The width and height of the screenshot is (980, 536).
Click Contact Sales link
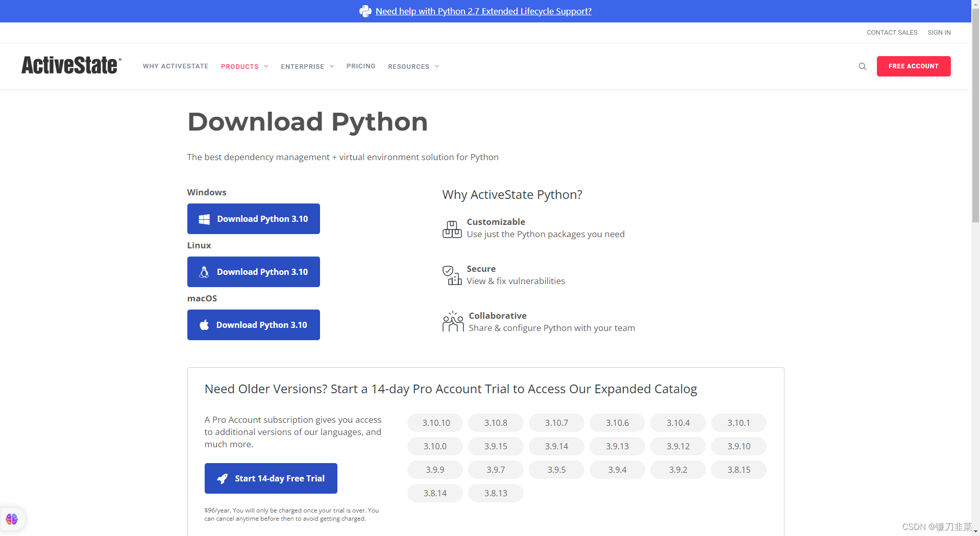[892, 33]
